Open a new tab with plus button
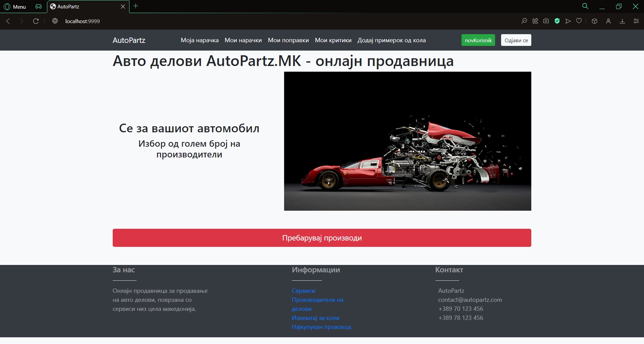 tap(136, 6)
